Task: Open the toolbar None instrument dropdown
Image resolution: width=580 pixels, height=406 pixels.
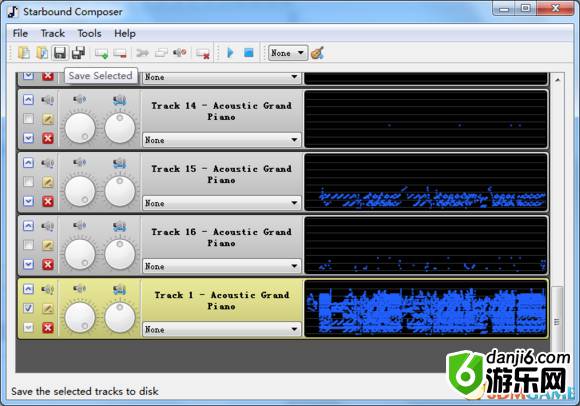Action: pos(288,53)
